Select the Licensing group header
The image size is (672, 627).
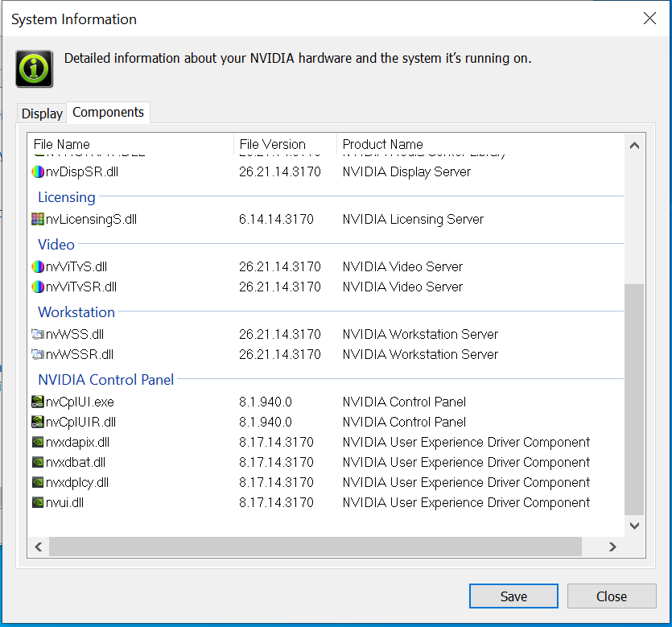point(67,197)
